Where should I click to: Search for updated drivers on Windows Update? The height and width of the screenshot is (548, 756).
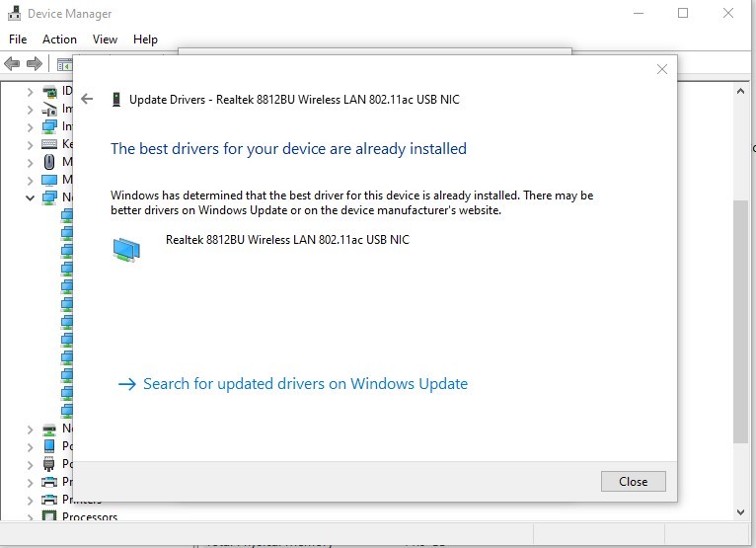point(293,383)
